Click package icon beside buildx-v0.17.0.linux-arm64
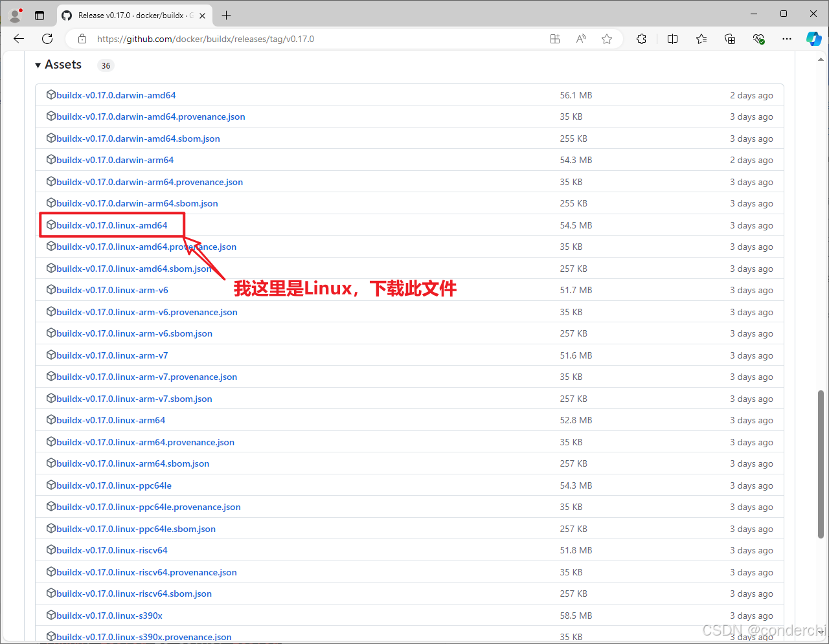Screen dimensions: 829x644 tap(51, 419)
